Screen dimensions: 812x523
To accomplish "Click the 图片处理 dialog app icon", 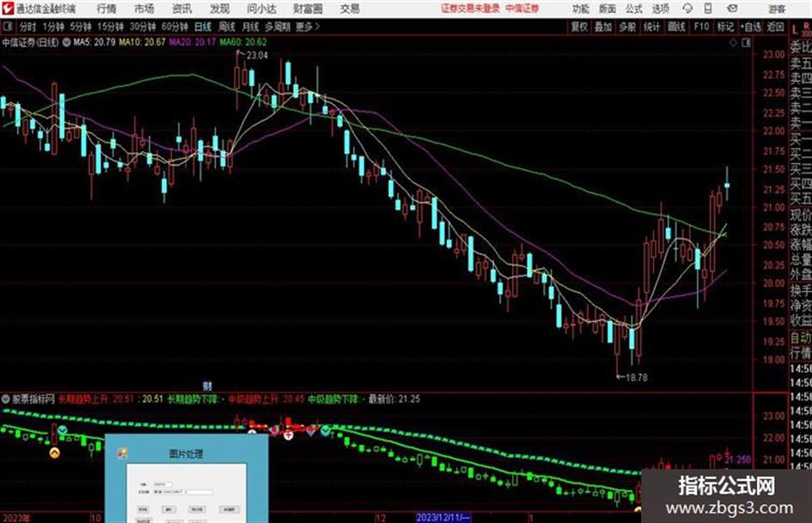I will (122, 453).
